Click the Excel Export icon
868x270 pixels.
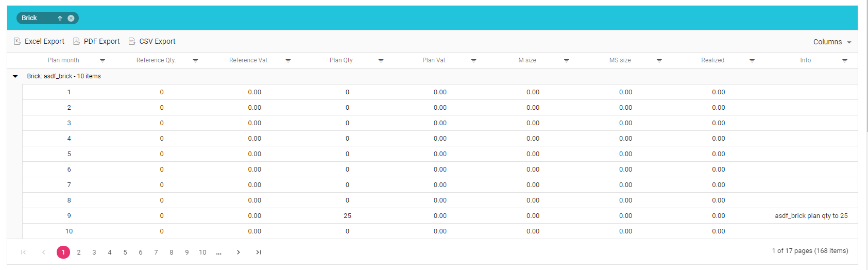(x=18, y=41)
